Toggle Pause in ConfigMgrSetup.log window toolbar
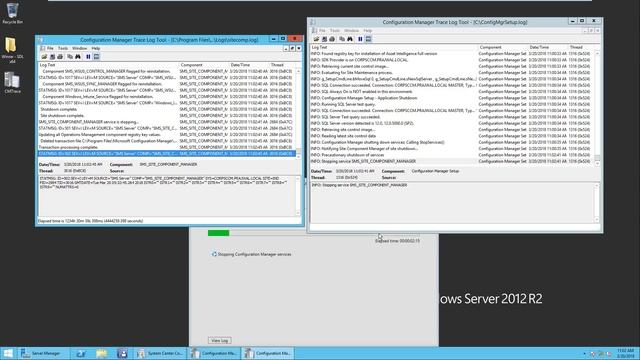Screen dimensions: 640x360 tap(360, 39)
